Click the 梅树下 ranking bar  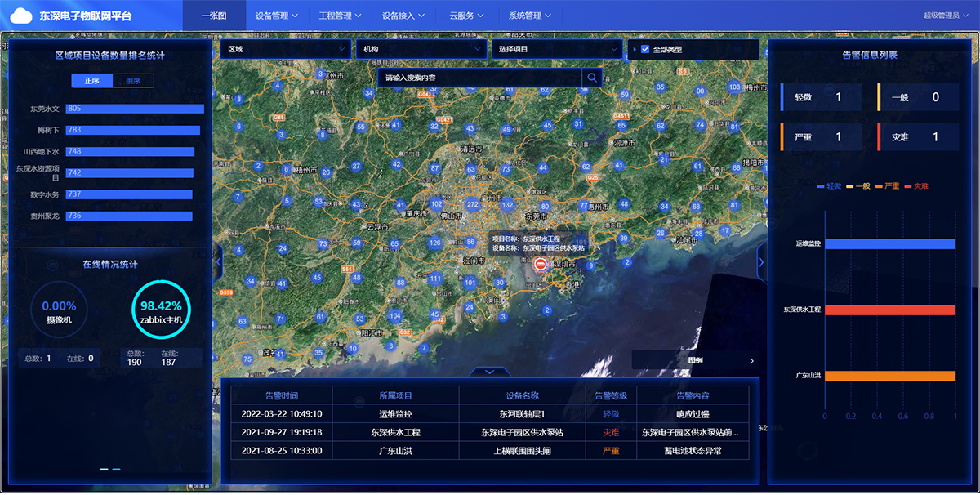pyautogui.click(x=133, y=130)
